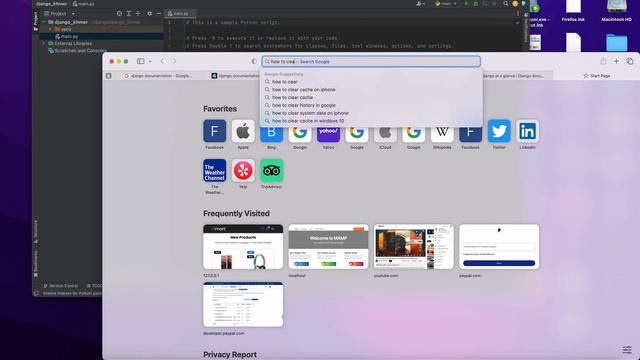The height and width of the screenshot is (360, 640).
Task: Expand External Libraries in PyCharm
Action: (44, 43)
